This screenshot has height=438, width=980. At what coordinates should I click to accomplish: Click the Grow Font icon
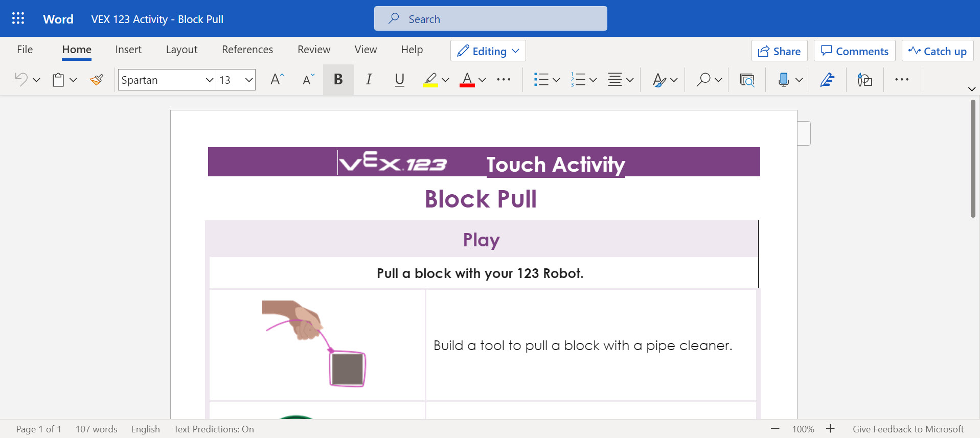(x=277, y=80)
